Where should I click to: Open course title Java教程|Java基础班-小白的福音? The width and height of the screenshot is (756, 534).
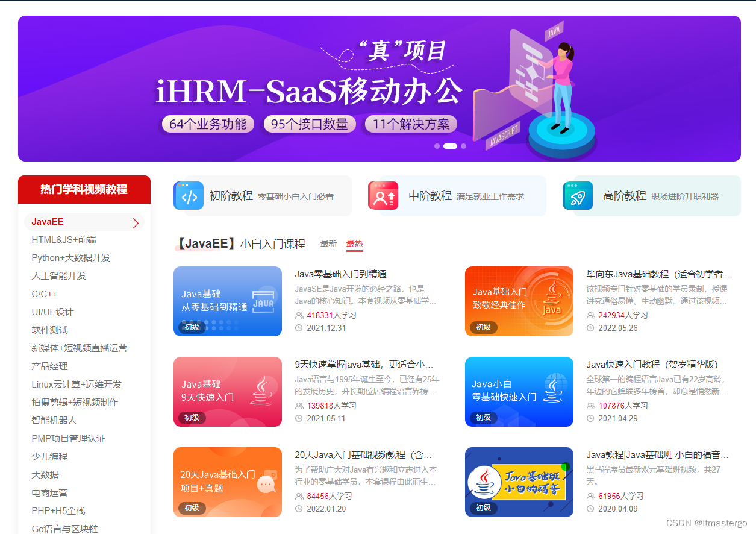click(658, 455)
